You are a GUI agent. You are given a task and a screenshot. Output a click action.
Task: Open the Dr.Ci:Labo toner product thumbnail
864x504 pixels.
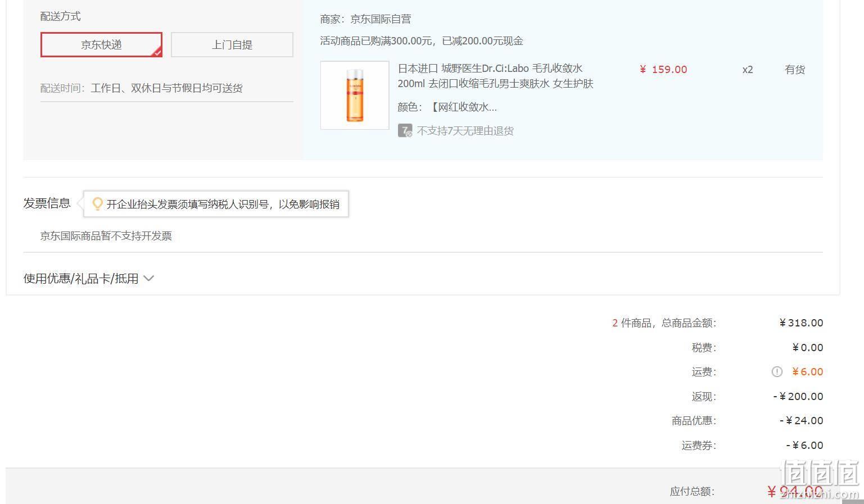coord(355,96)
